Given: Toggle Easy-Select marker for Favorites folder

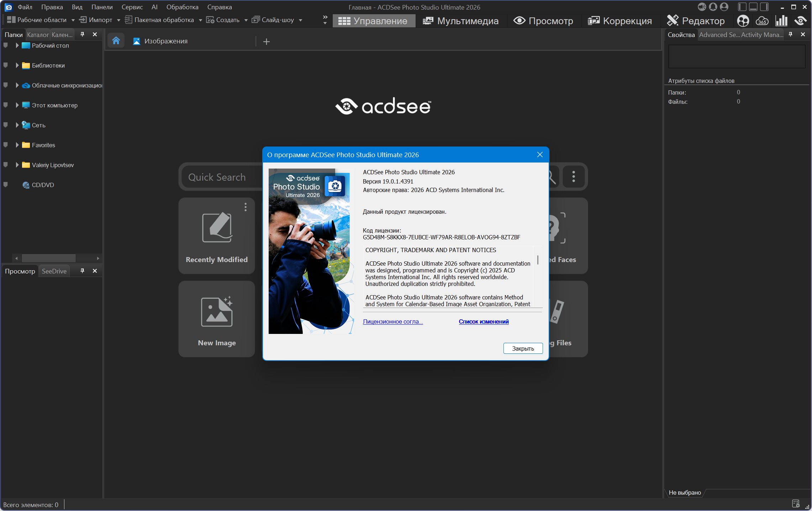Looking at the screenshot, I should coord(6,145).
